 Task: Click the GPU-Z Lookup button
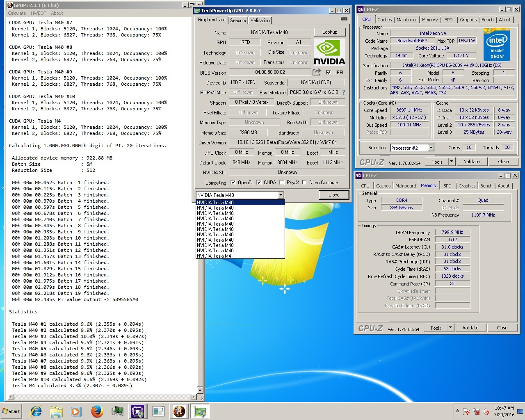click(x=330, y=32)
